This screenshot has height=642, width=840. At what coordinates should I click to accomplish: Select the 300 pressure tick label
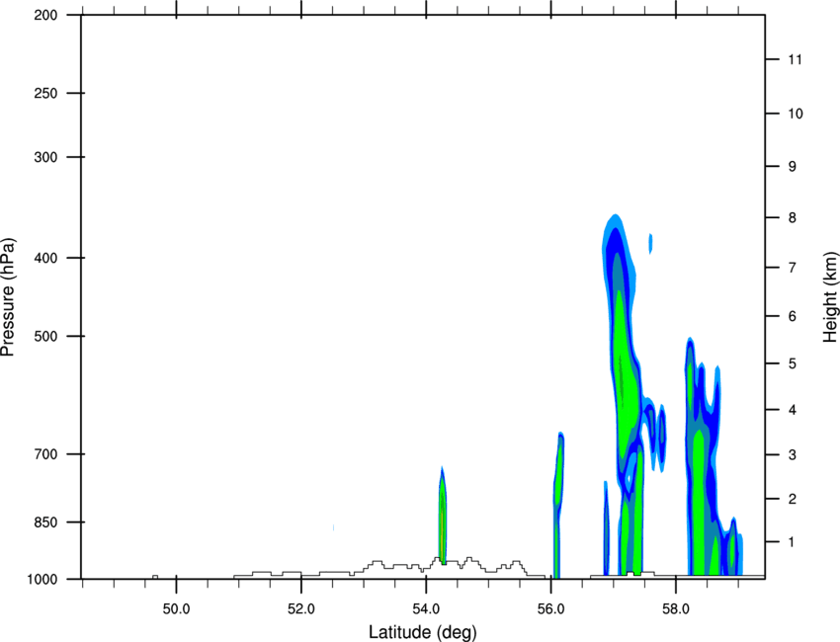(46, 157)
